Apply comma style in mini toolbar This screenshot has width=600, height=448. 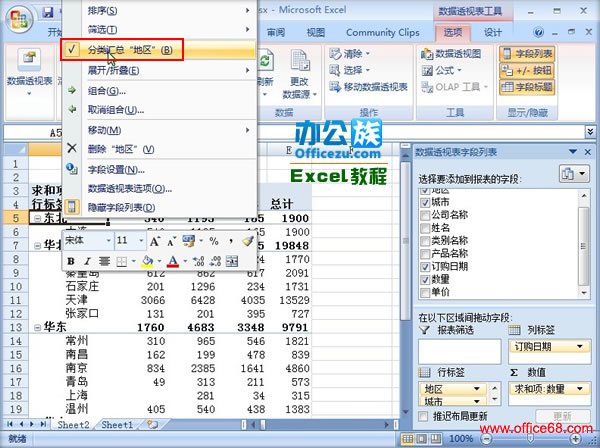(x=231, y=241)
